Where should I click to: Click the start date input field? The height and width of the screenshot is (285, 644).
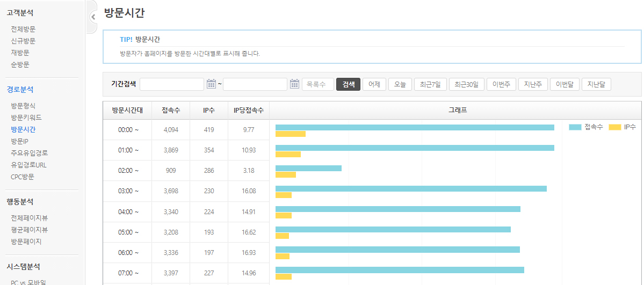pyautogui.click(x=172, y=84)
